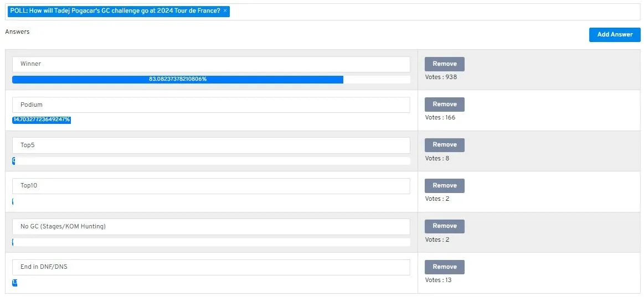644x297 pixels.
Task: Edit the Top5 answer field
Action: pos(211,145)
